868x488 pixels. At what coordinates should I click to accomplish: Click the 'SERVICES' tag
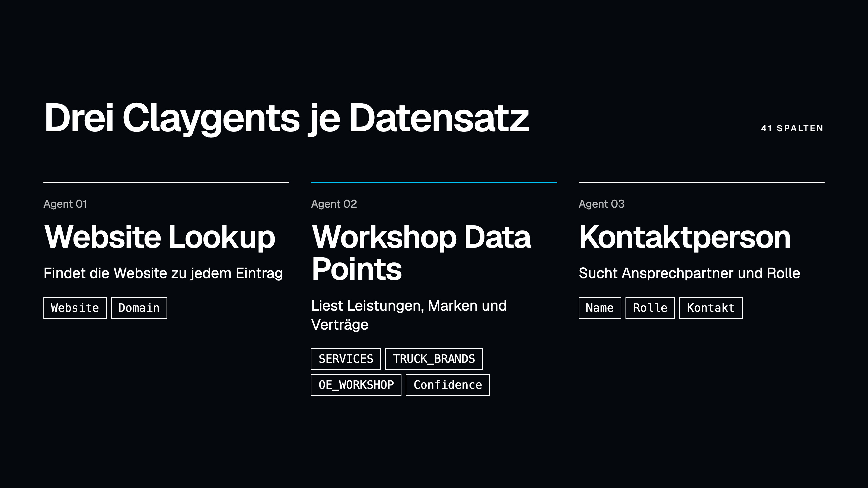[x=346, y=359]
